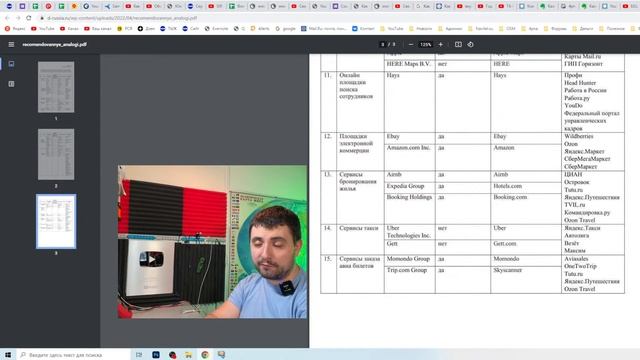This screenshot has height=360, width=640.
Task: Click the 'Head Hunter' text
Action: tap(580, 83)
